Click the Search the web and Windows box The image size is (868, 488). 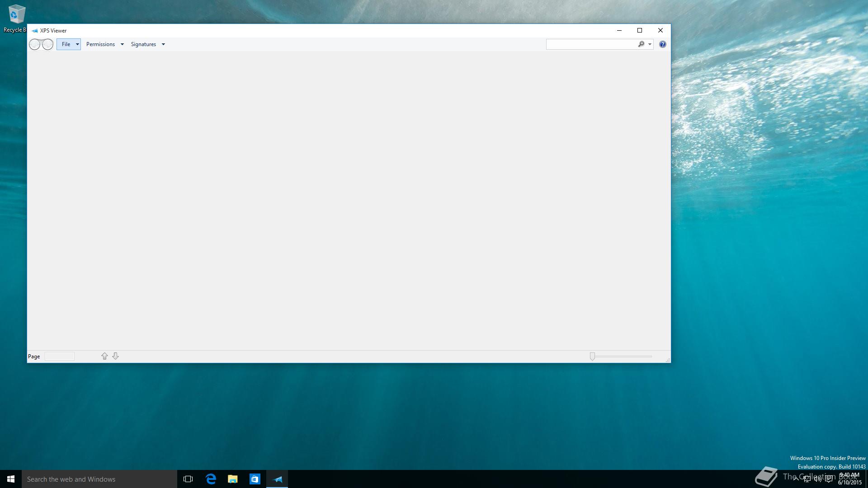(99, 479)
